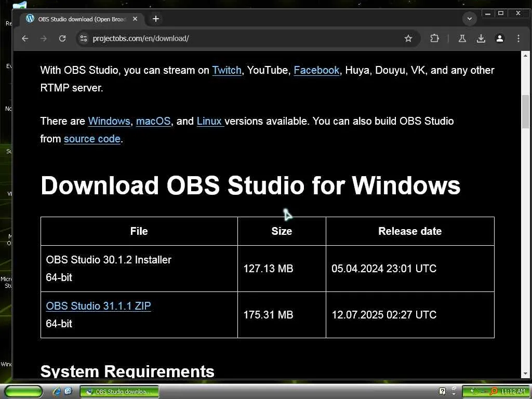
Task: Click the Download OBS Studio for Windows heading
Action: click(x=250, y=185)
